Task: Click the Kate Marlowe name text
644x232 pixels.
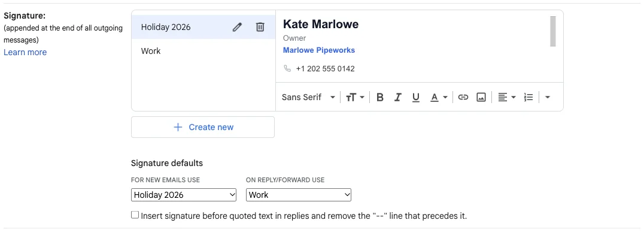Action: (321, 24)
